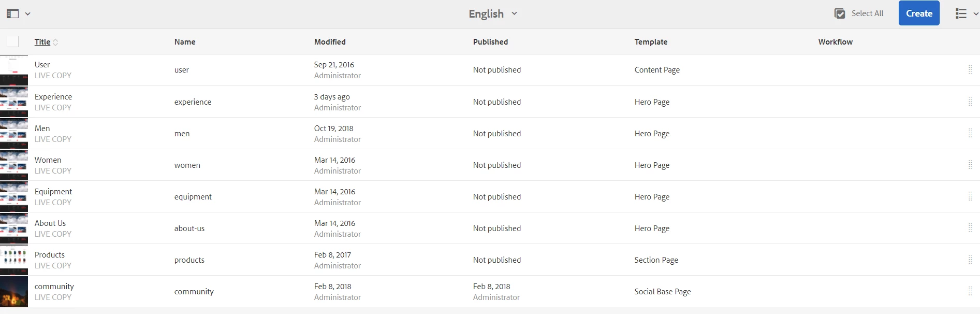Viewport: 980px width, 314px height.
Task: Click the Modified column header
Action: pos(330,42)
